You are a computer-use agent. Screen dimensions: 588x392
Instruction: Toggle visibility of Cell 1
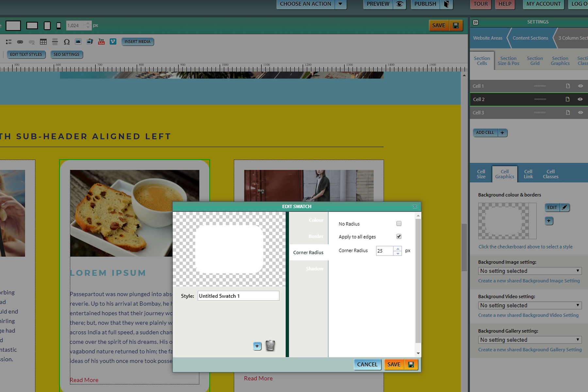click(x=581, y=86)
